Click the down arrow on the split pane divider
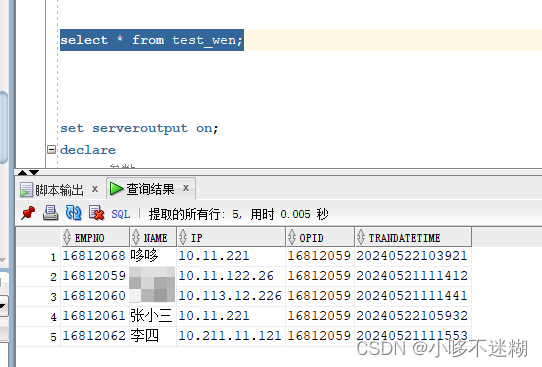Image resolution: width=542 pixels, height=367 pixels. 34,172
